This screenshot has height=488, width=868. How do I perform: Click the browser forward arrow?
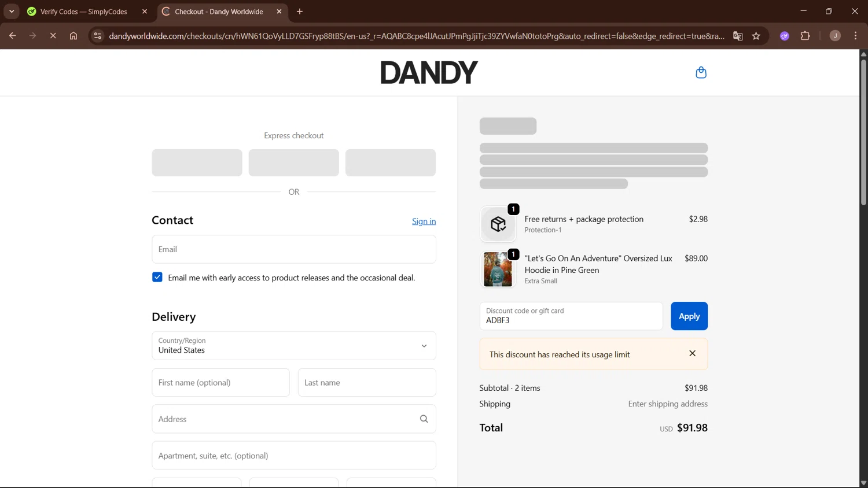[32, 36]
